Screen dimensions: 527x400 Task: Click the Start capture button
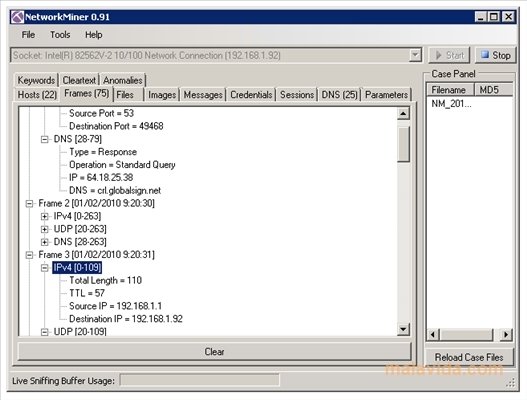(449, 55)
